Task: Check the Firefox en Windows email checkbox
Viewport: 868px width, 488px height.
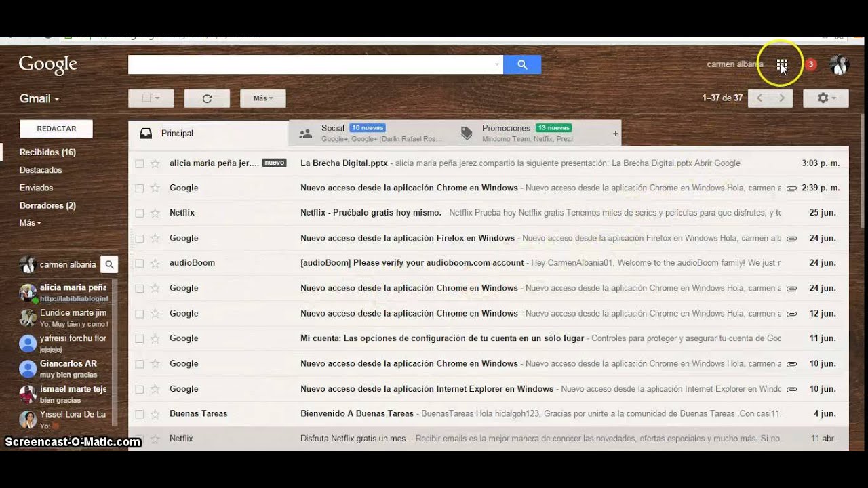Action: coord(139,239)
